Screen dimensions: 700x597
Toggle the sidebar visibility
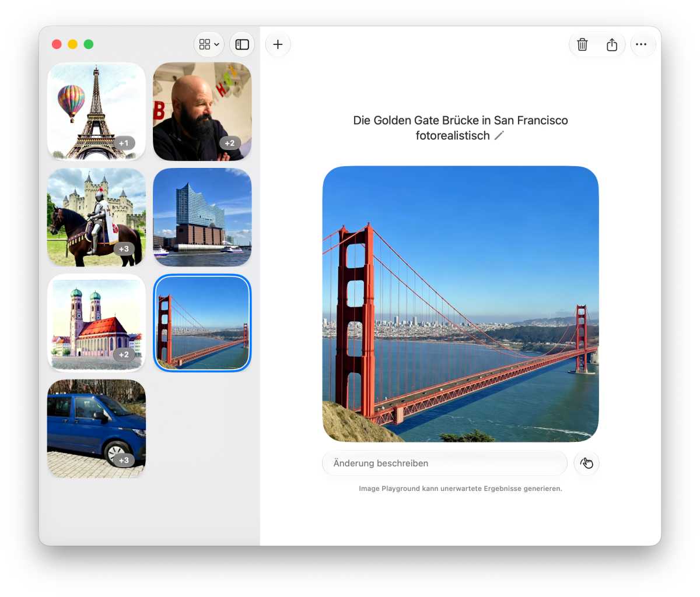point(242,44)
